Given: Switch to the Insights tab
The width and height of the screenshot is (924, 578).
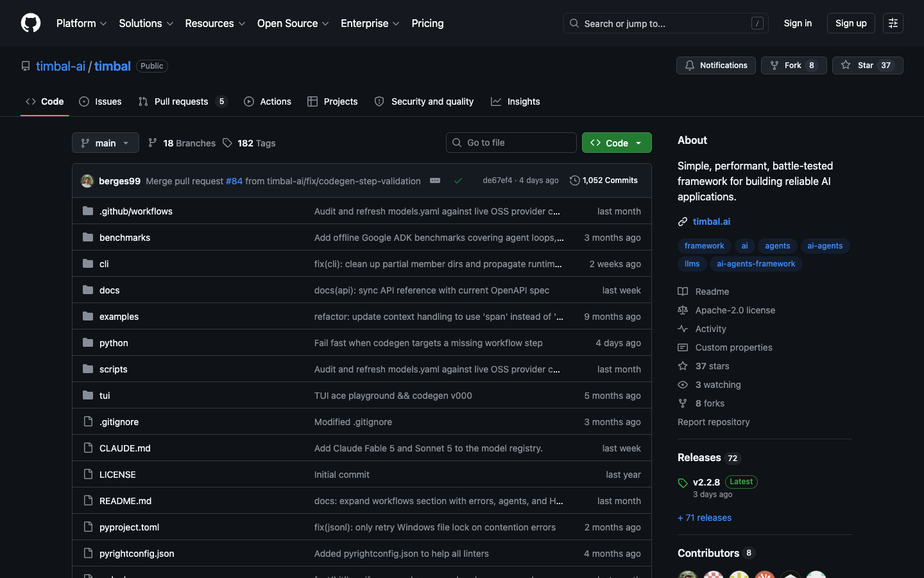Looking at the screenshot, I should pyautogui.click(x=515, y=101).
